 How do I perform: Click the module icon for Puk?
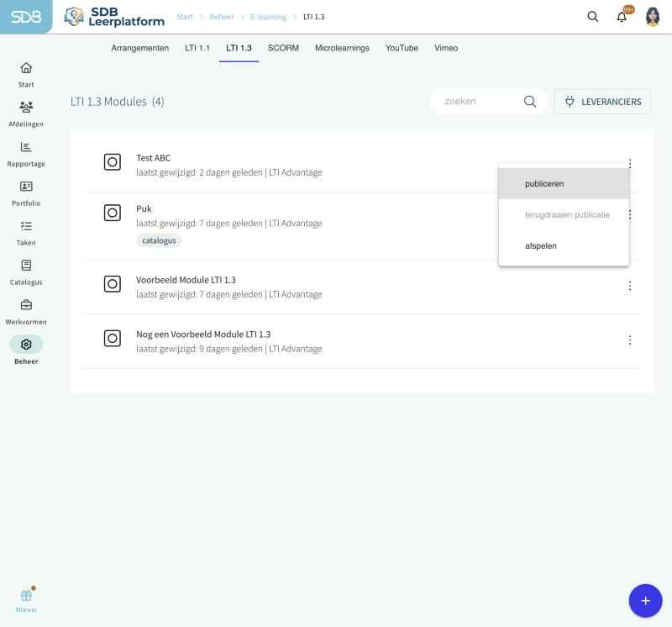(113, 213)
